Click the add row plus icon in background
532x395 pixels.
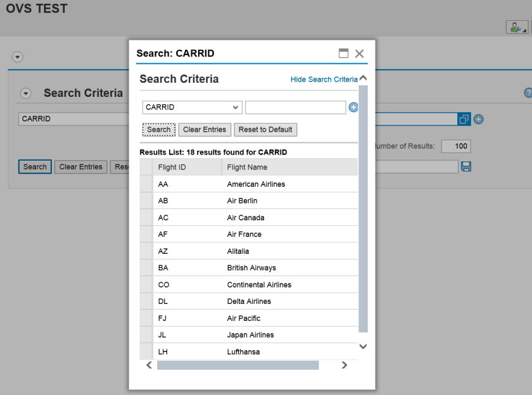coord(479,119)
